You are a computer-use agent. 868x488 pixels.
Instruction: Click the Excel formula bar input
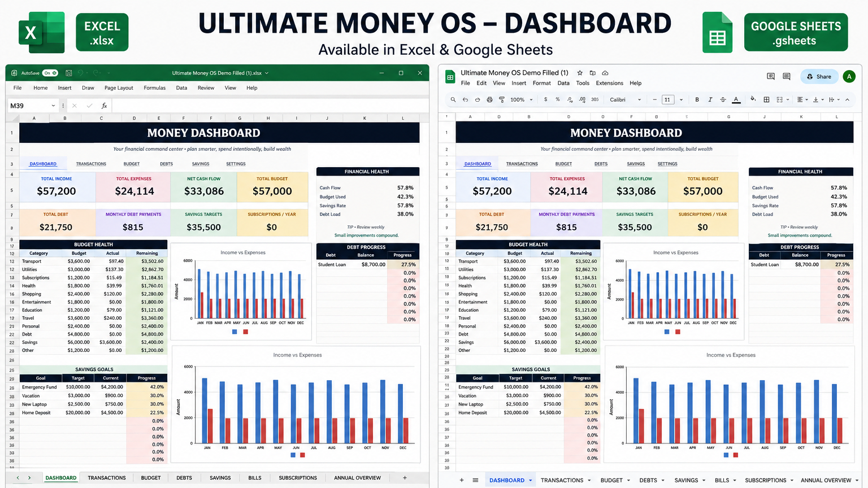click(x=270, y=106)
